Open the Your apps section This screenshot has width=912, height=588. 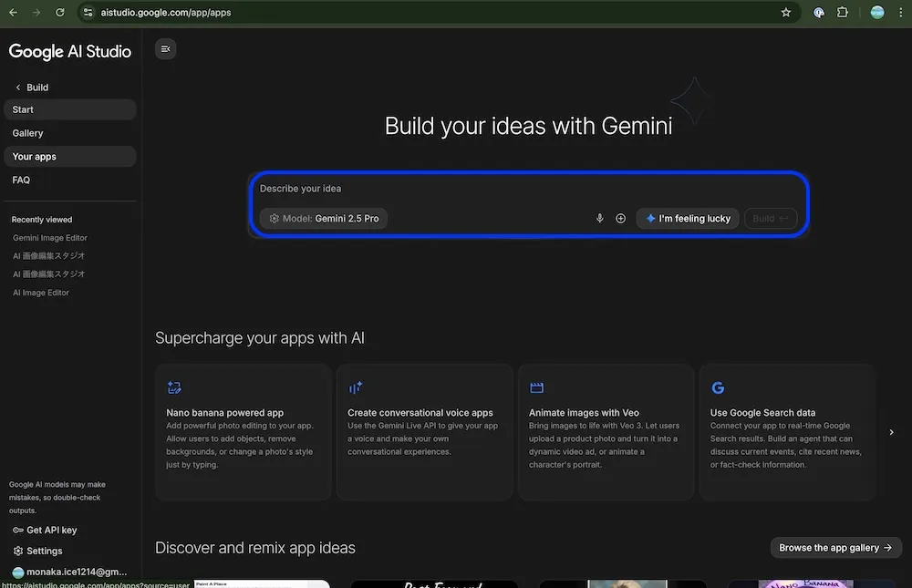35,157
